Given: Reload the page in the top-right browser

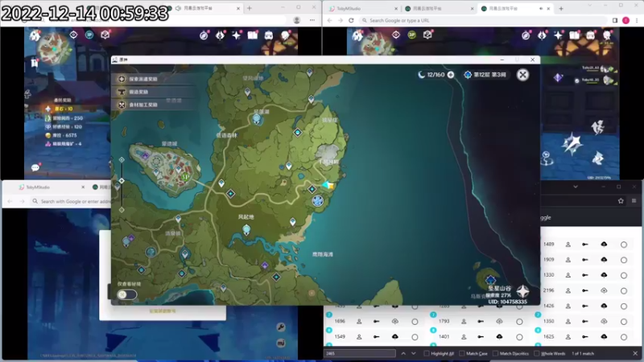Looking at the screenshot, I should [x=351, y=20].
